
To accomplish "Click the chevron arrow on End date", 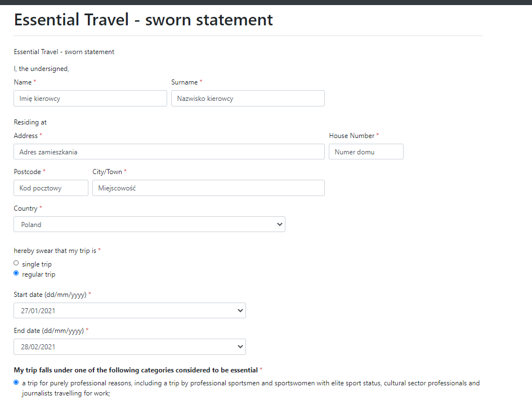I will point(240,346).
